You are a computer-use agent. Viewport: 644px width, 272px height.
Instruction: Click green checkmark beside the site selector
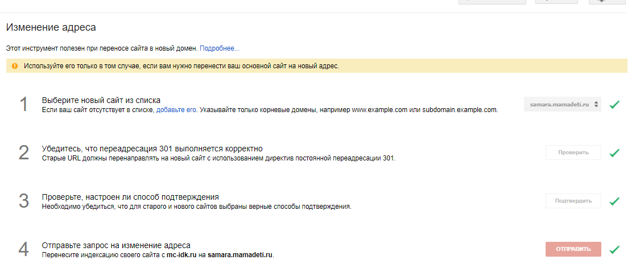tap(614, 105)
